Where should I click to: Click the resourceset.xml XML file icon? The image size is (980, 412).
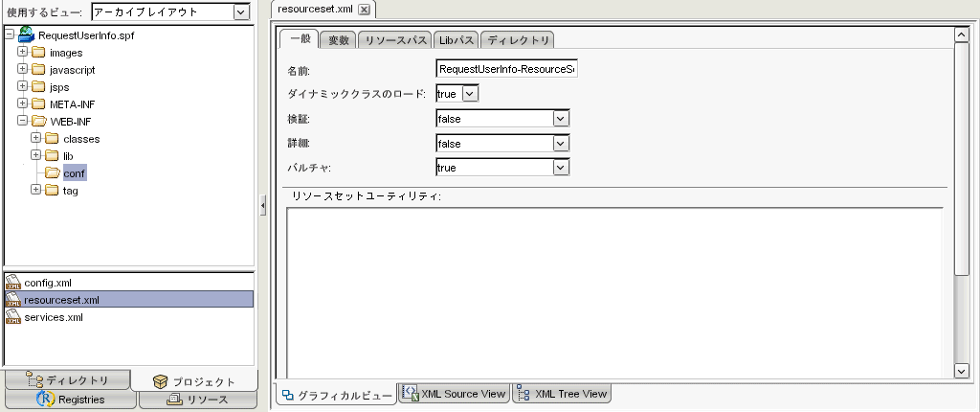13,300
